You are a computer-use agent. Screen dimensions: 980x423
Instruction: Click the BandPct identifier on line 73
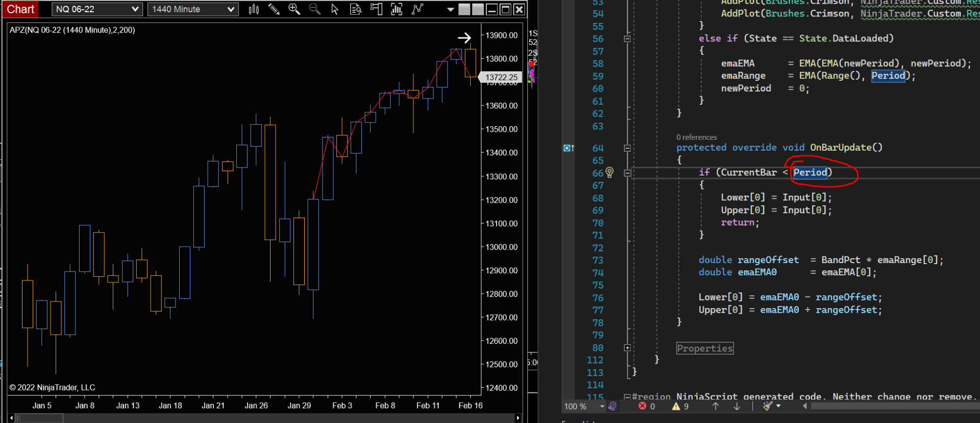tap(841, 260)
